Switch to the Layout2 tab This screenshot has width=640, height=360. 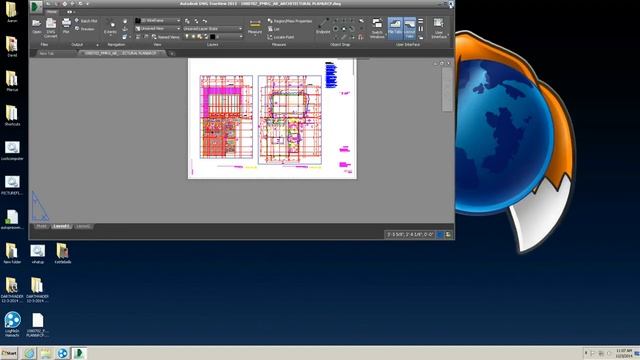click(83, 226)
